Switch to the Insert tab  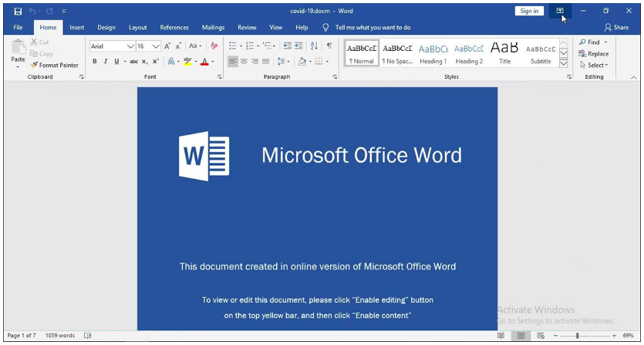point(77,28)
